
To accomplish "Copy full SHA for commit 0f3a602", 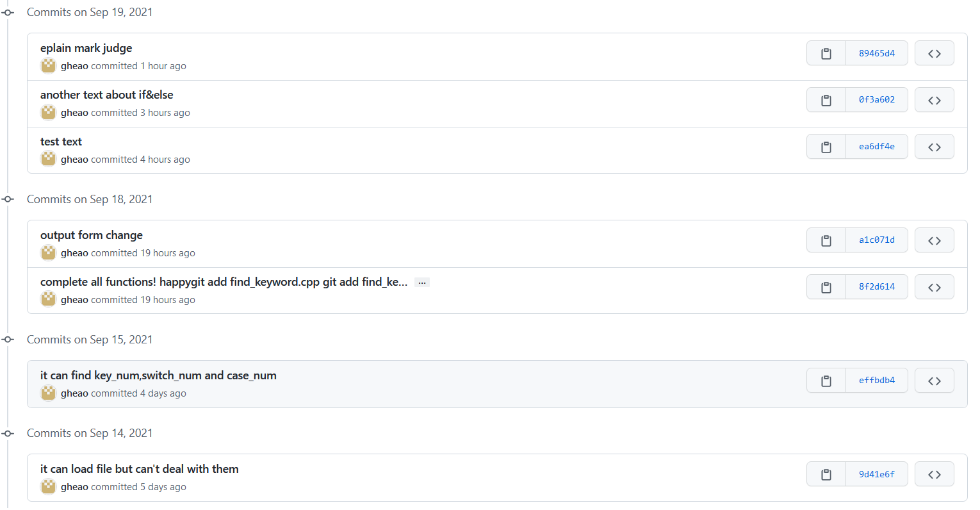I will tap(826, 100).
